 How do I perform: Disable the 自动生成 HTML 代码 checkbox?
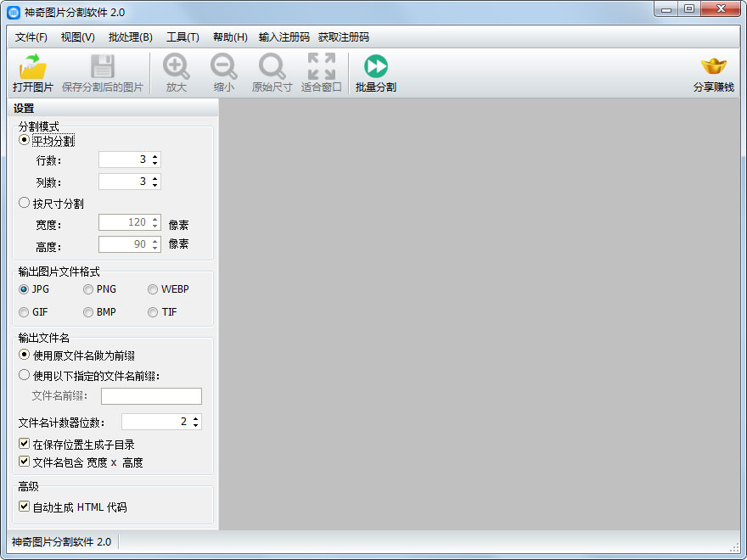(x=24, y=507)
